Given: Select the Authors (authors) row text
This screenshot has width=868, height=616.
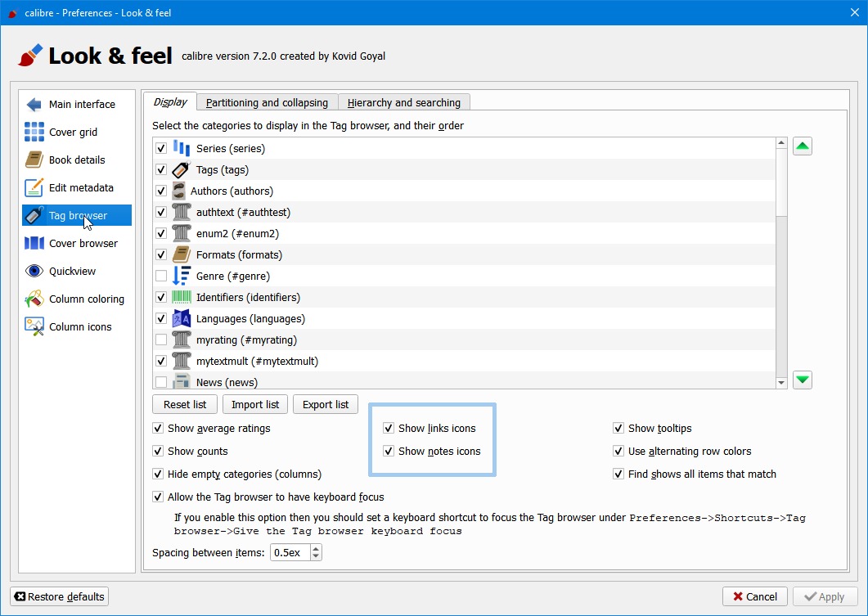Looking at the screenshot, I should pos(232,191).
